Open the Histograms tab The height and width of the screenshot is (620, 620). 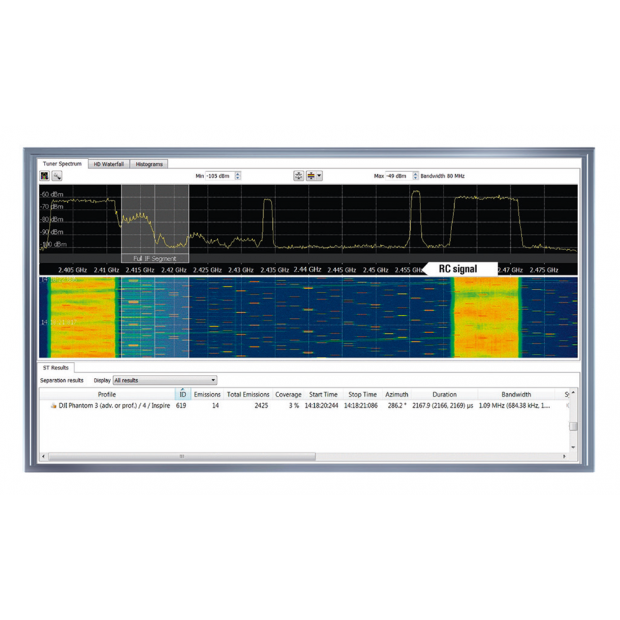(149, 163)
